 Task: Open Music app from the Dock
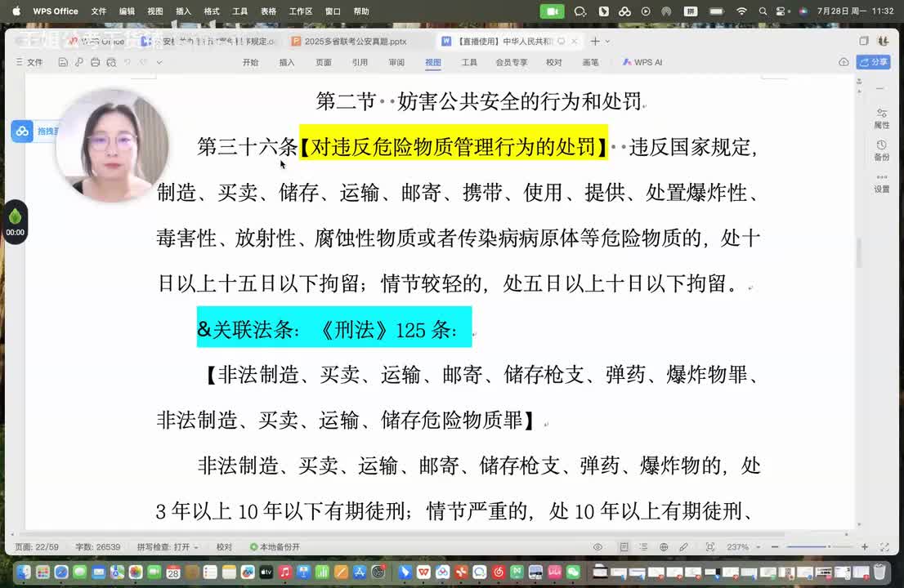coord(284,572)
